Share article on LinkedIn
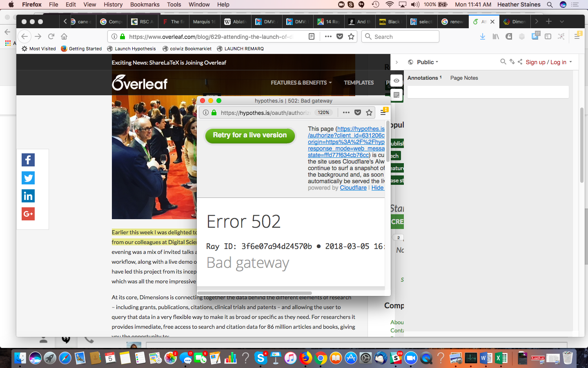588x368 pixels. point(28,196)
